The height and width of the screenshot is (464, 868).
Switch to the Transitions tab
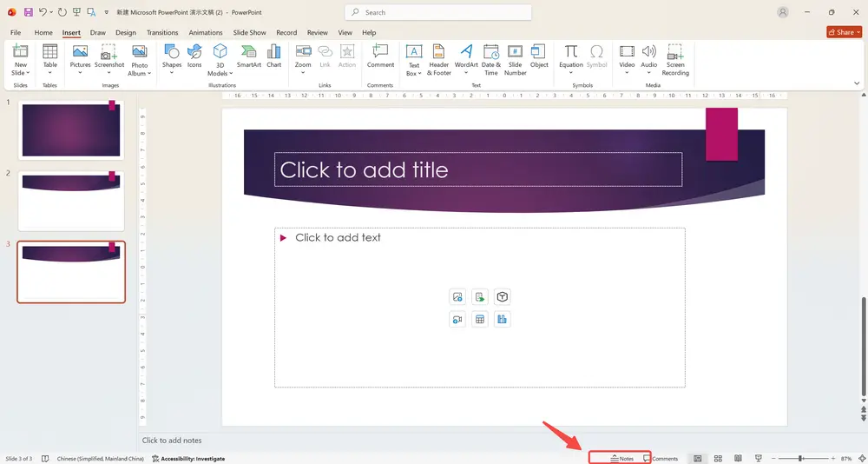[162, 33]
